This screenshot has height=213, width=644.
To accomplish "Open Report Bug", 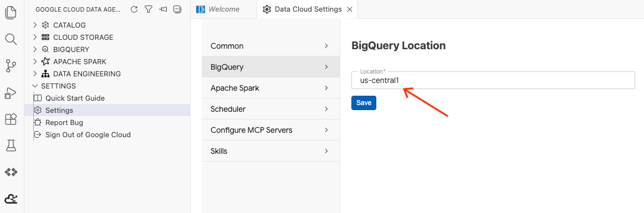I will click(64, 122).
